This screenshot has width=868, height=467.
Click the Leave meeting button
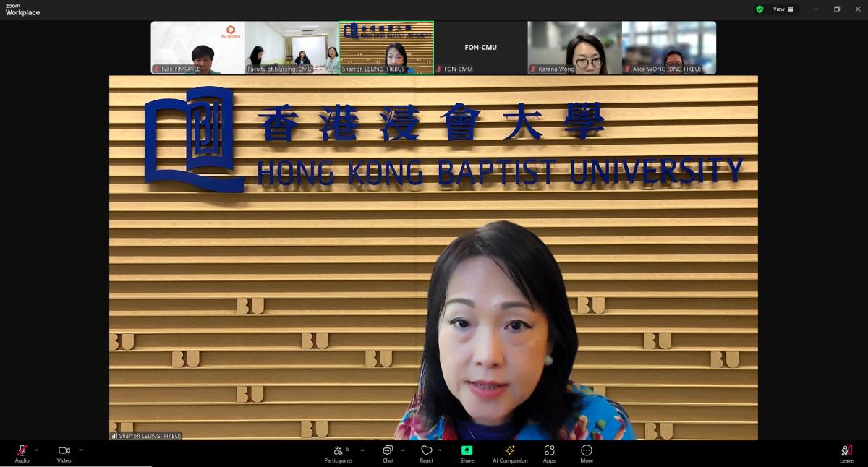pyautogui.click(x=846, y=453)
